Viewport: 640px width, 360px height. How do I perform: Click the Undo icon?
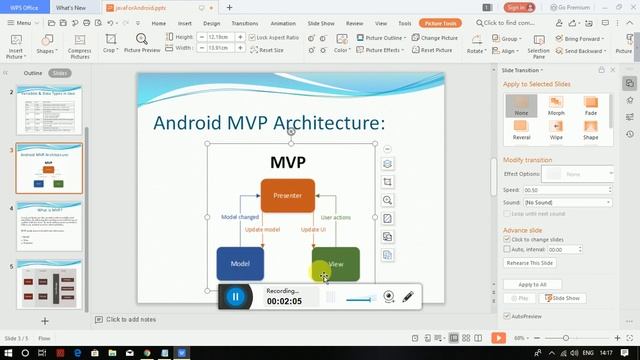(110, 23)
